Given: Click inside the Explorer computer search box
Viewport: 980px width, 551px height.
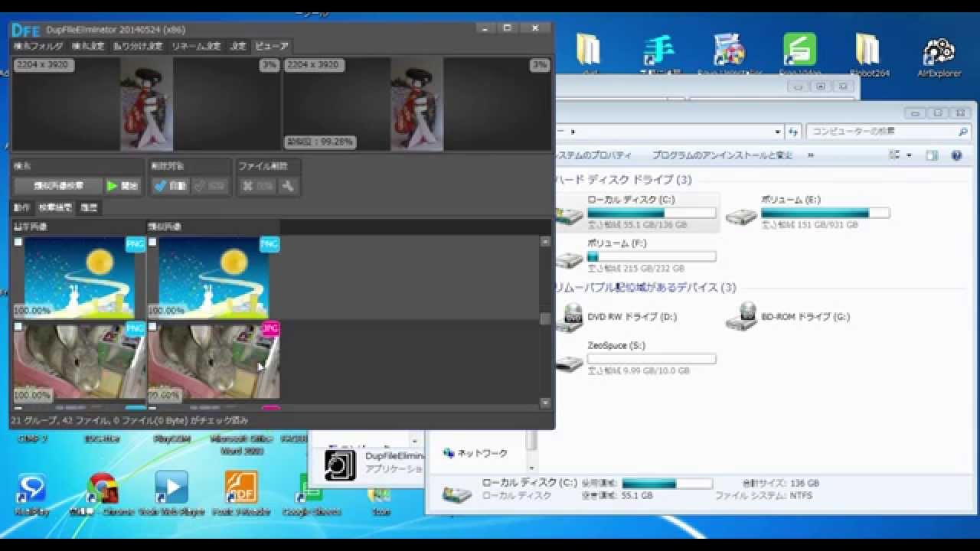Looking at the screenshot, I should [x=888, y=132].
